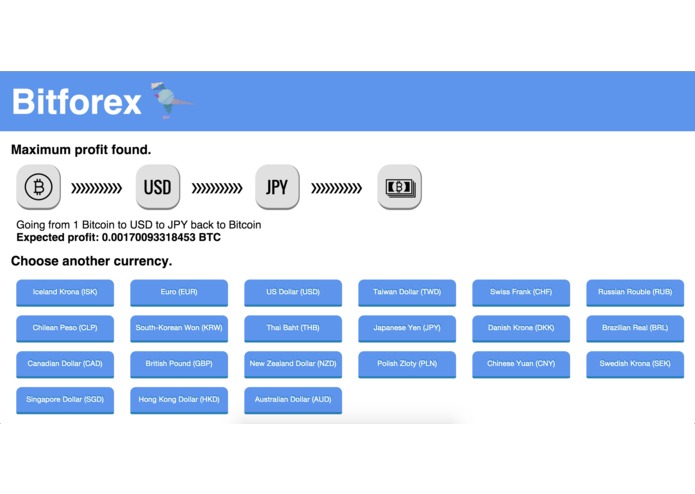Pick Chinese Yuan (CNY) currency
Image resolution: width=695 pixels, height=494 pixels.
pyautogui.click(x=521, y=364)
